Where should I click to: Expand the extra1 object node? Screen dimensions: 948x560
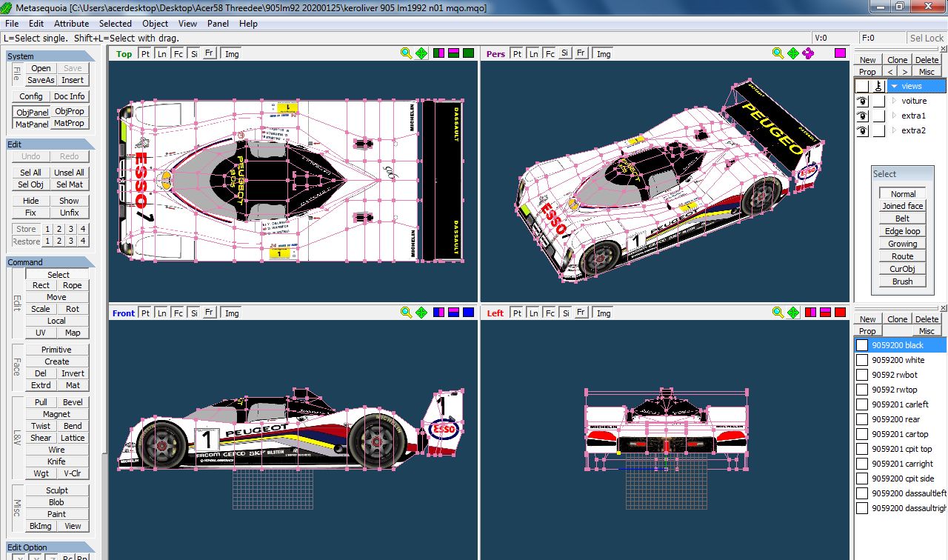[894, 116]
